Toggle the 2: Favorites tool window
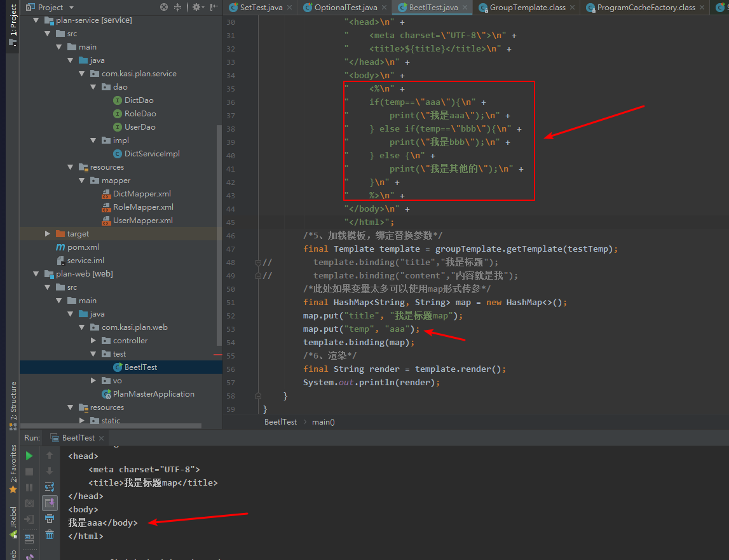This screenshot has width=729, height=560. tap(13, 469)
